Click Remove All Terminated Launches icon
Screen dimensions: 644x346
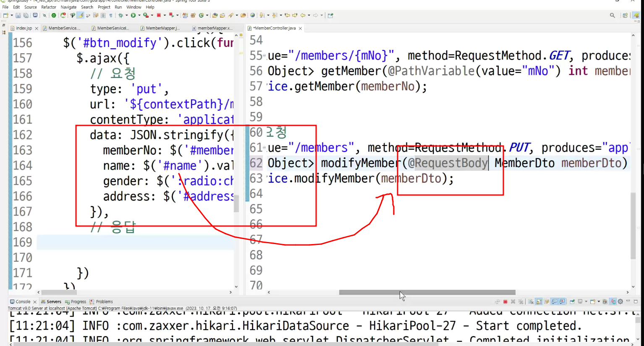tap(521, 302)
